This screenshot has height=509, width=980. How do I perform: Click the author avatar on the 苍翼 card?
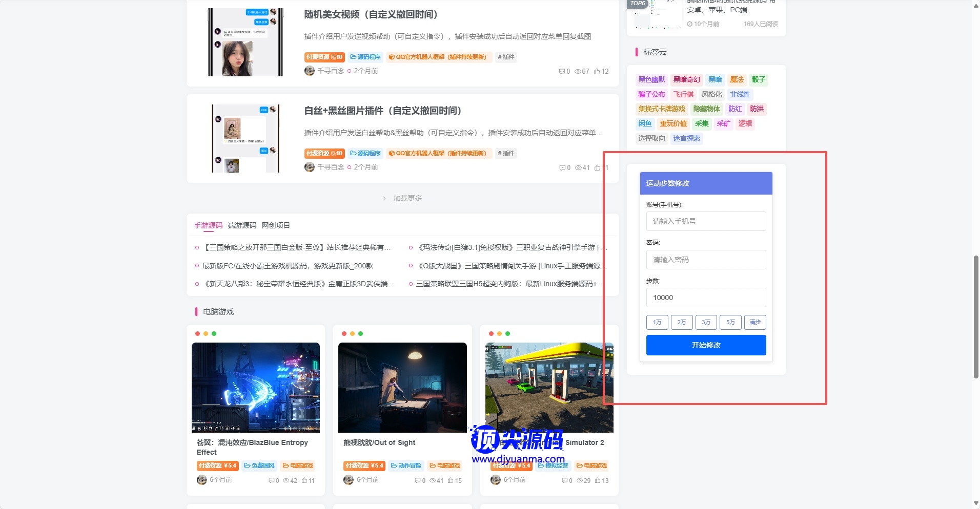point(202,480)
